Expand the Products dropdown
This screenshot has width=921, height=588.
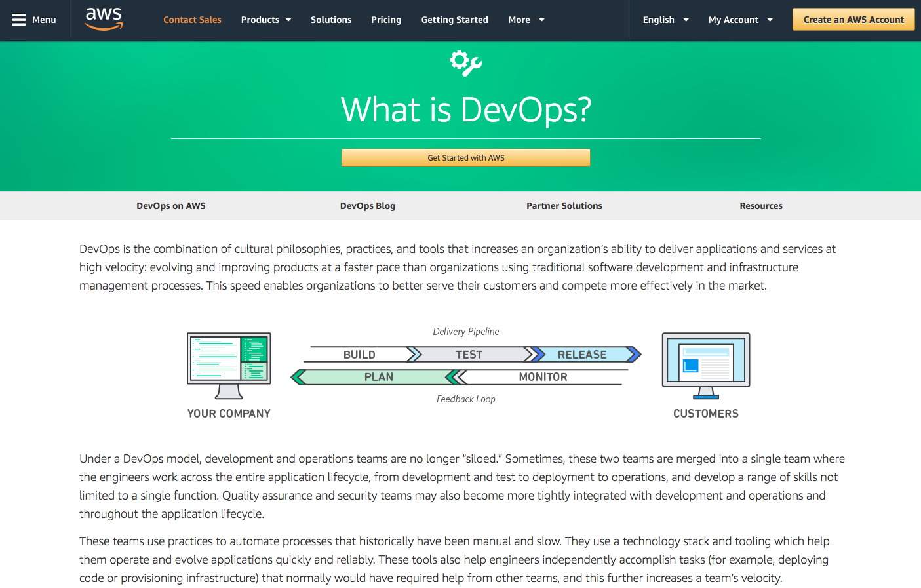pyautogui.click(x=266, y=20)
